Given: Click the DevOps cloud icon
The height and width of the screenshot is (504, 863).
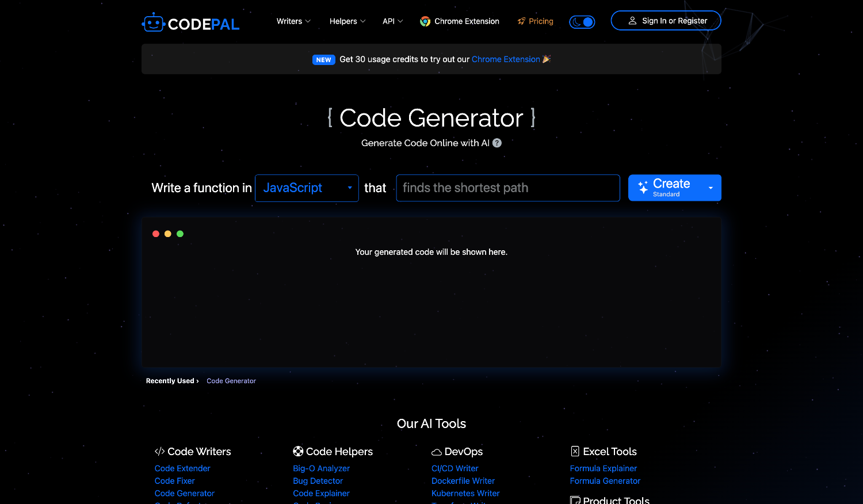Looking at the screenshot, I should (x=437, y=452).
